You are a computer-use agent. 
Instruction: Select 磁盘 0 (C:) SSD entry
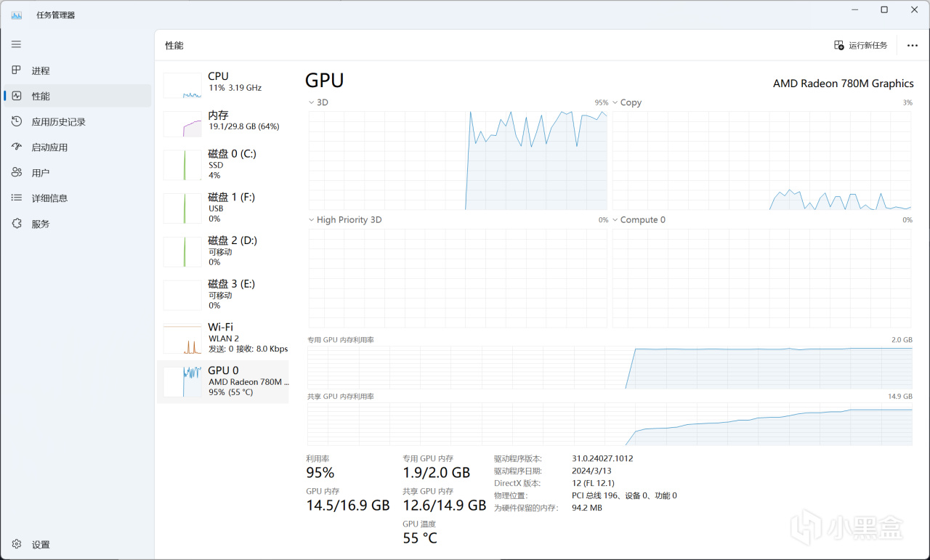[223, 164]
